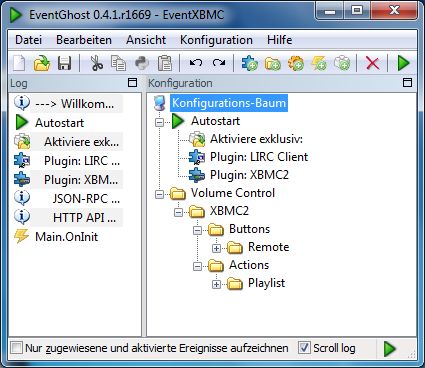Add an action with the grey gear-plus icon

(342, 63)
